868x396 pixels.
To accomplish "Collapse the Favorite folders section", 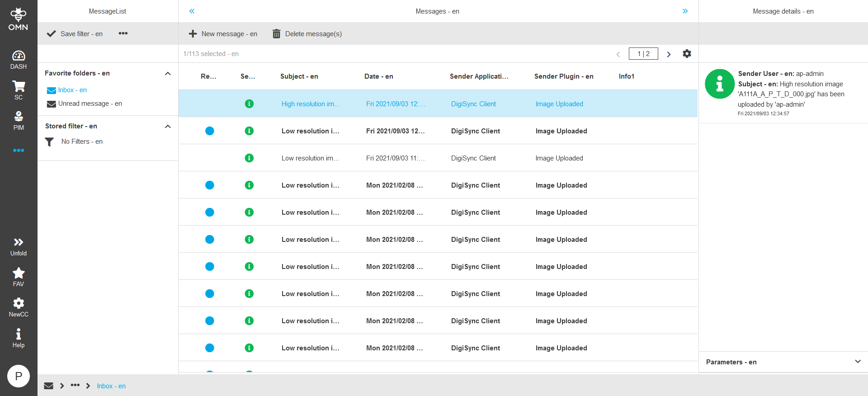I will (x=168, y=73).
